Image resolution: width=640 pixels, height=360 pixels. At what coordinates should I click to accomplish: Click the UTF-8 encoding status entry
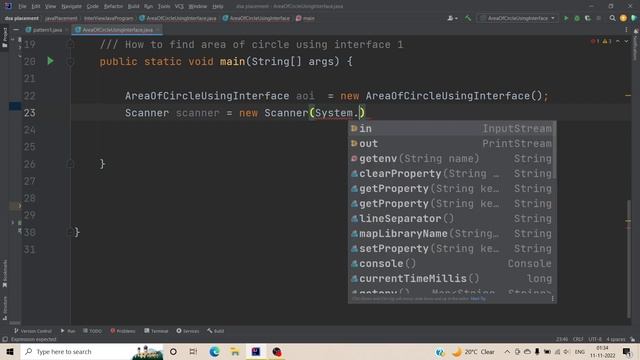(x=595, y=339)
